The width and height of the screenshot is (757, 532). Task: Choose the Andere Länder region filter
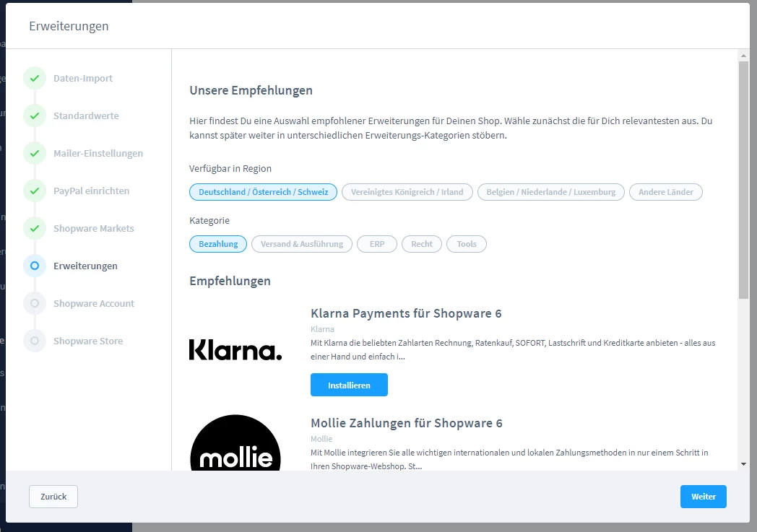coord(665,192)
